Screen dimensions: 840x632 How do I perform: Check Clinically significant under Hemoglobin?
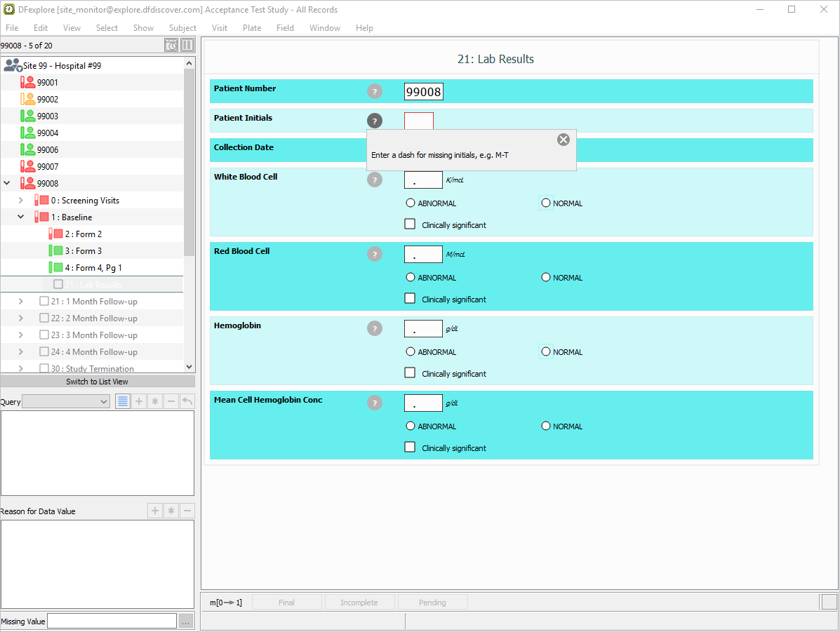(x=410, y=373)
